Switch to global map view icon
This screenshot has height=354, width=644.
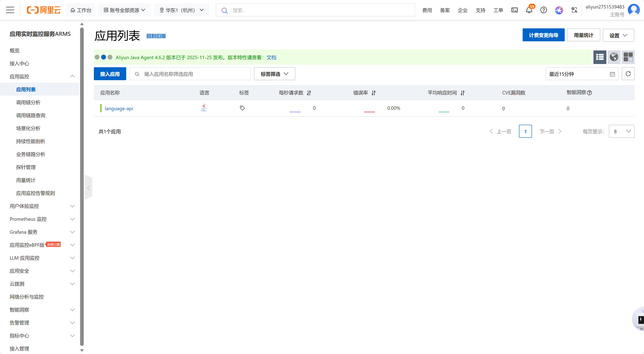click(614, 57)
